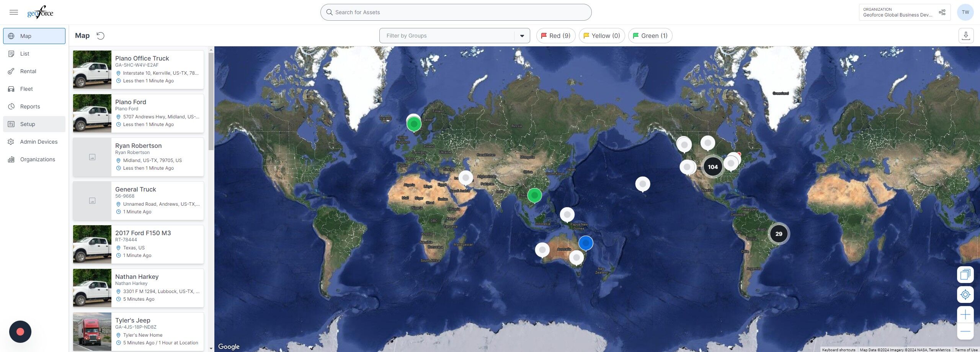Select Map in the sidebar
980x352 pixels.
click(34, 36)
